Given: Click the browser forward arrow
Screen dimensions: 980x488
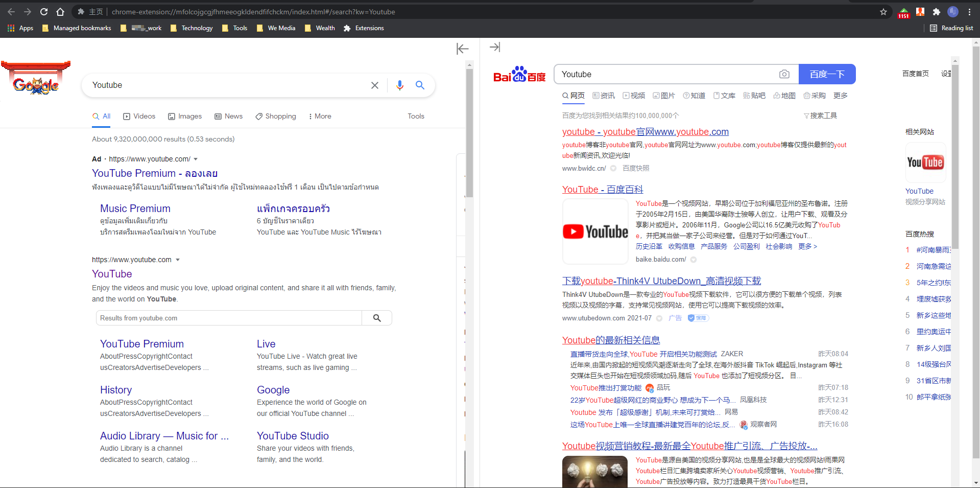Looking at the screenshot, I should (28, 12).
